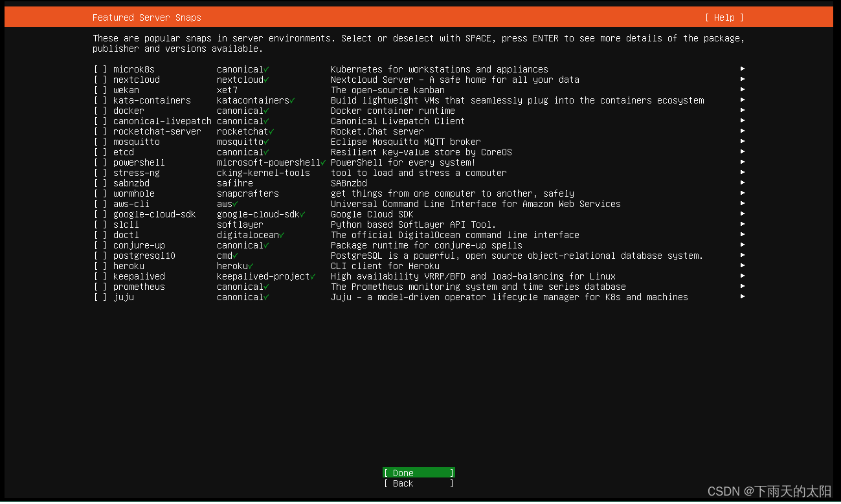The width and height of the screenshot is (841, 504).
Task: Open the Help menu in the header
Action: [724, 17]
